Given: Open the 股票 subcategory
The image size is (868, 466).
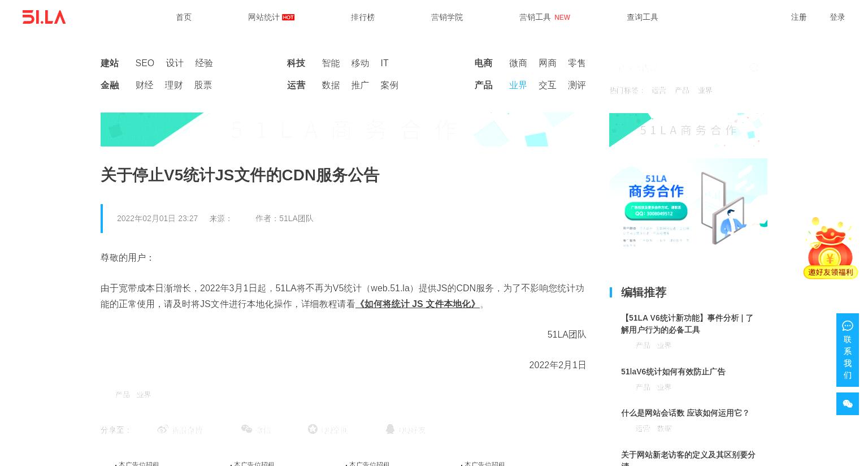Looking at the screenshot, I should 203,85.
